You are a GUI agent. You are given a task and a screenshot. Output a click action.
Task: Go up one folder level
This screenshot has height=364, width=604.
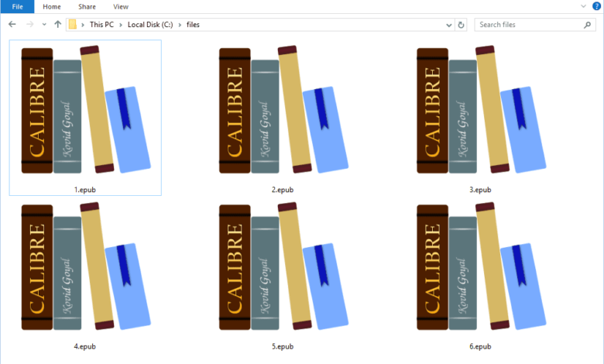(x=58, y=24)
